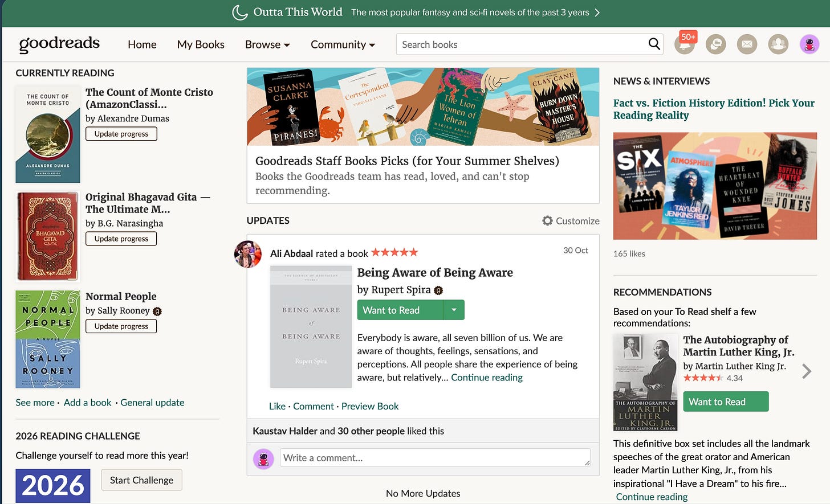Open the friend requests icon

[778, 44]
